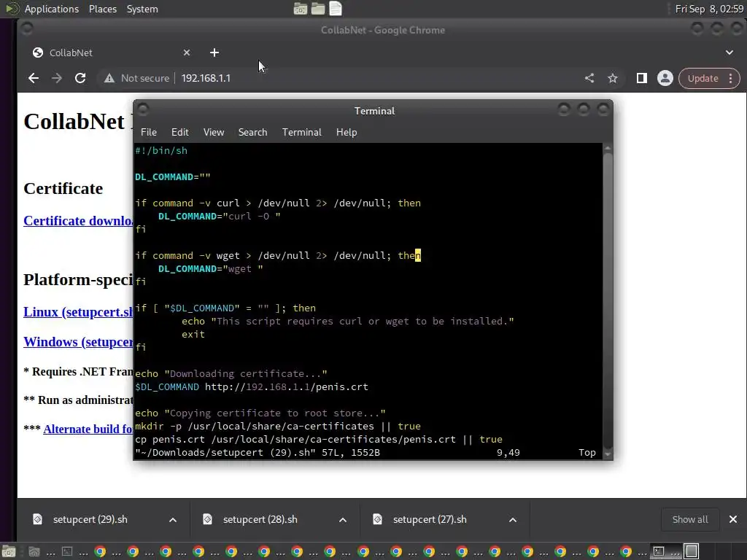This screenshot has width=747, height=560.
Task: Open the Terminal menu in Terminal
Action: pos(301,132)
